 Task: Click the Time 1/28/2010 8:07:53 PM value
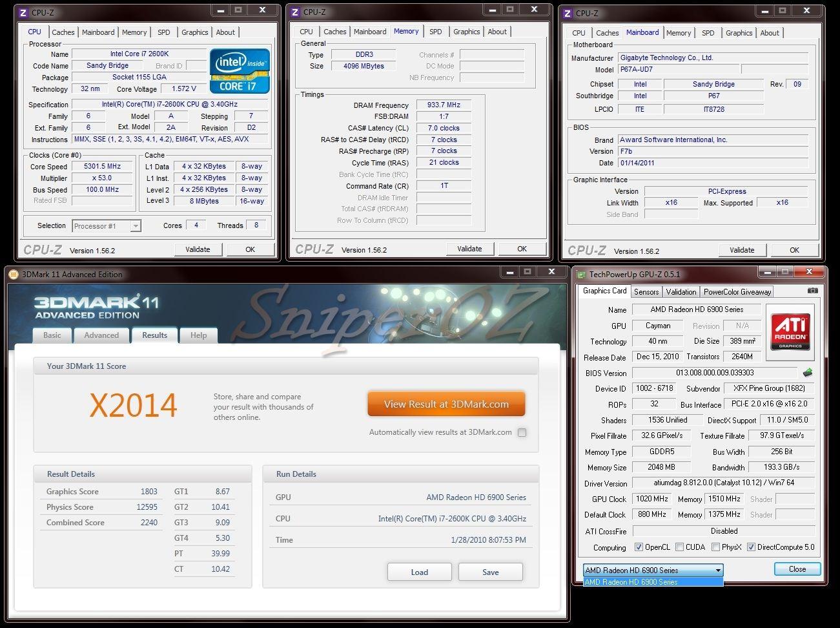pos(488,540)
